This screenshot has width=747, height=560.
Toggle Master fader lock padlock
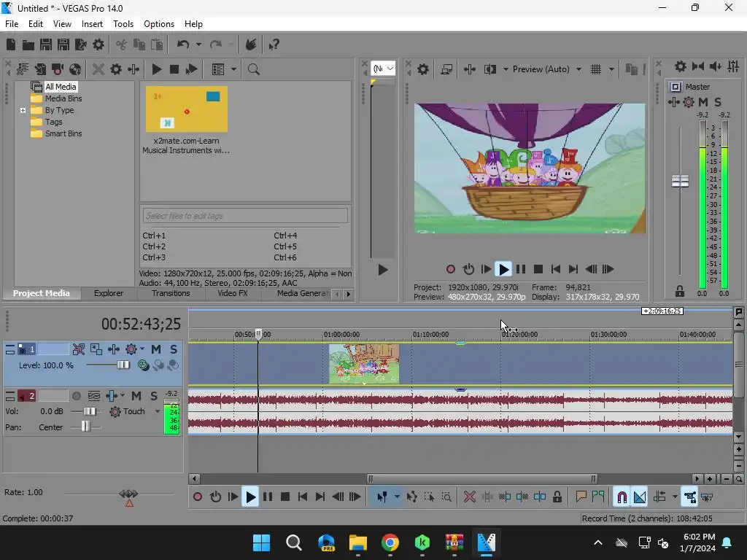point(680,291)
